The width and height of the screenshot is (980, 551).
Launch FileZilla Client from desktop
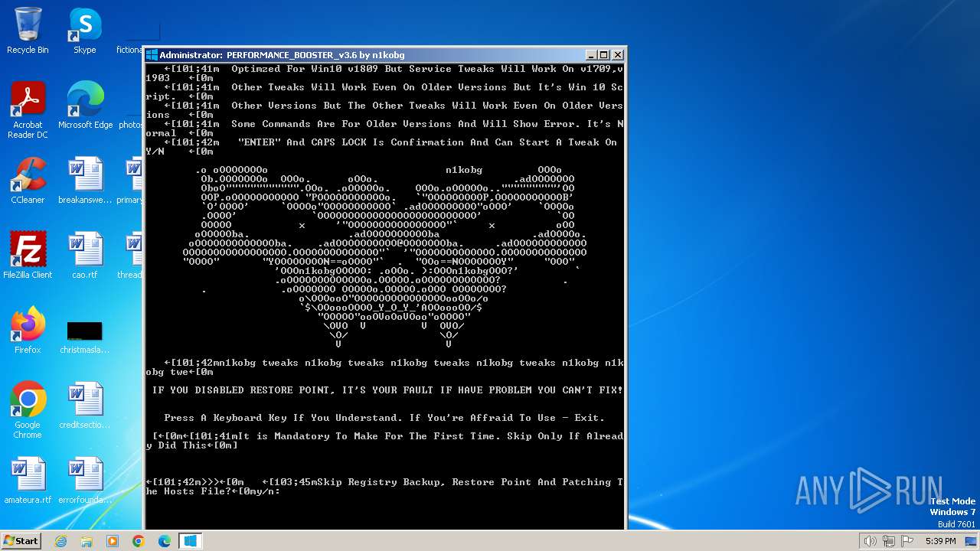tap(28, 255)
